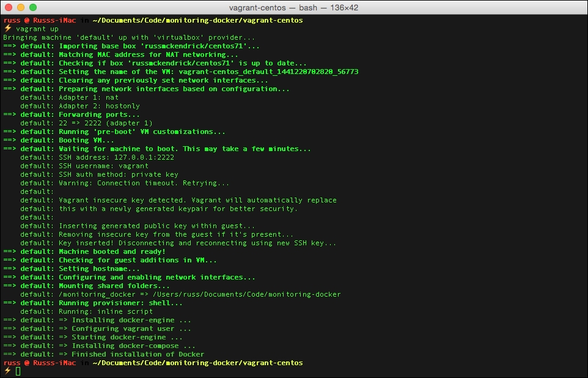Click the 'Matching MAC address for NAT networking' line

click(x=120, y=55)
